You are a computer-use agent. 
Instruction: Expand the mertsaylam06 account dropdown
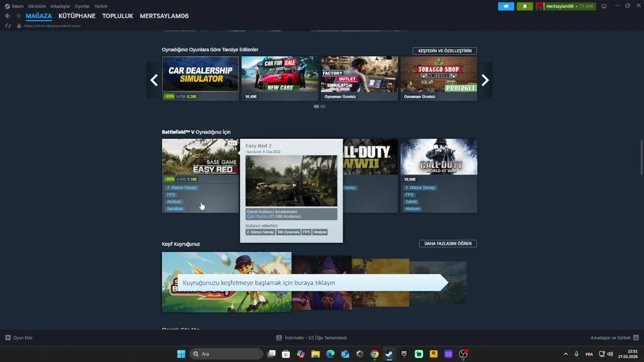tap(577, 7)
